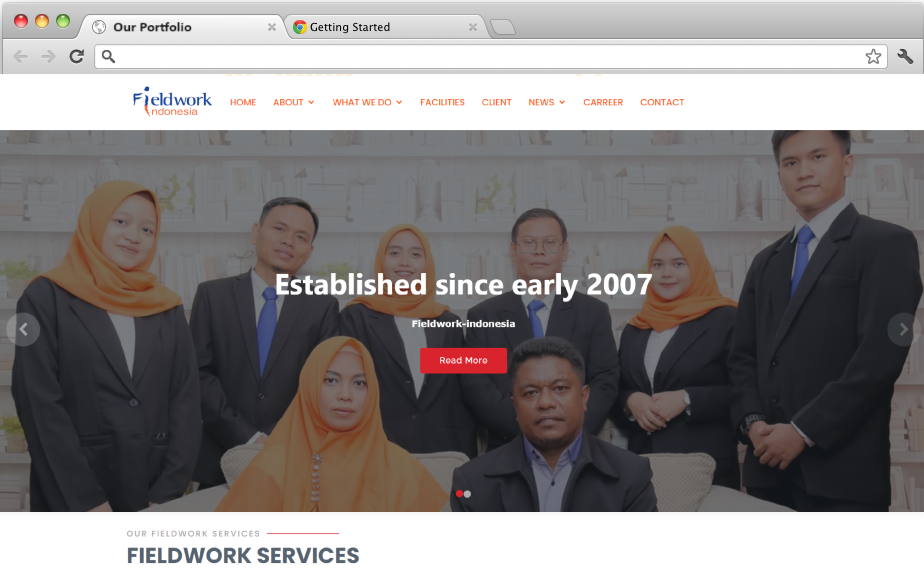Select the first red slider dot
The height and width of the screenshot is (573, 924).
[459, 494]
